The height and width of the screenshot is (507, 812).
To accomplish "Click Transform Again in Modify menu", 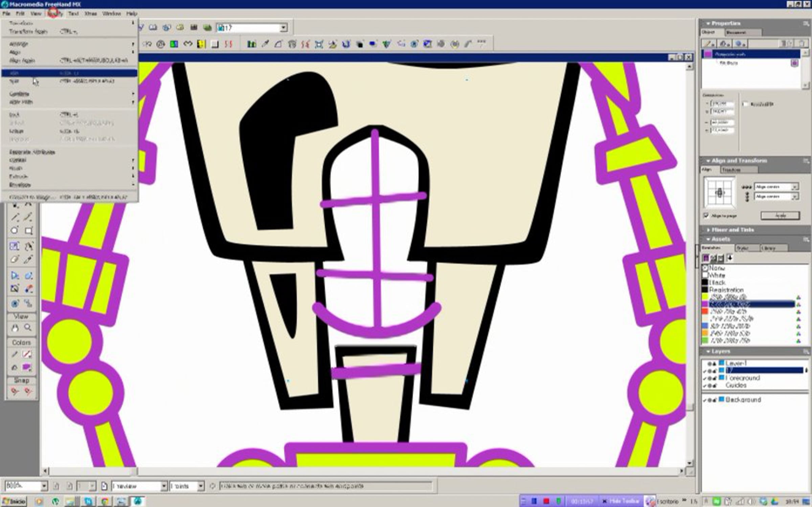I will pos(28,31).
